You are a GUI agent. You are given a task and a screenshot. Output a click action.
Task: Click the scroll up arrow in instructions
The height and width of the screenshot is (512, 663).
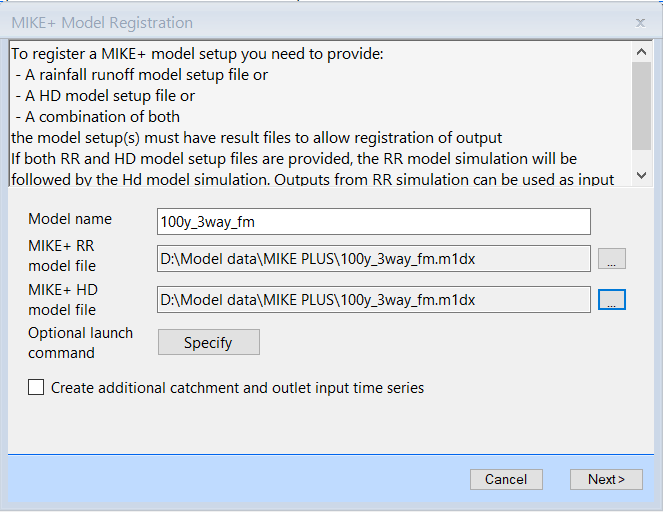tap(641, 52)
